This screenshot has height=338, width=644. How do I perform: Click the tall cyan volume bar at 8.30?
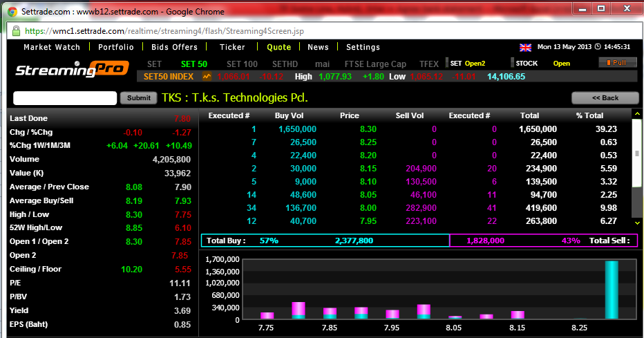pyautogui.click(x=612, y=290)
